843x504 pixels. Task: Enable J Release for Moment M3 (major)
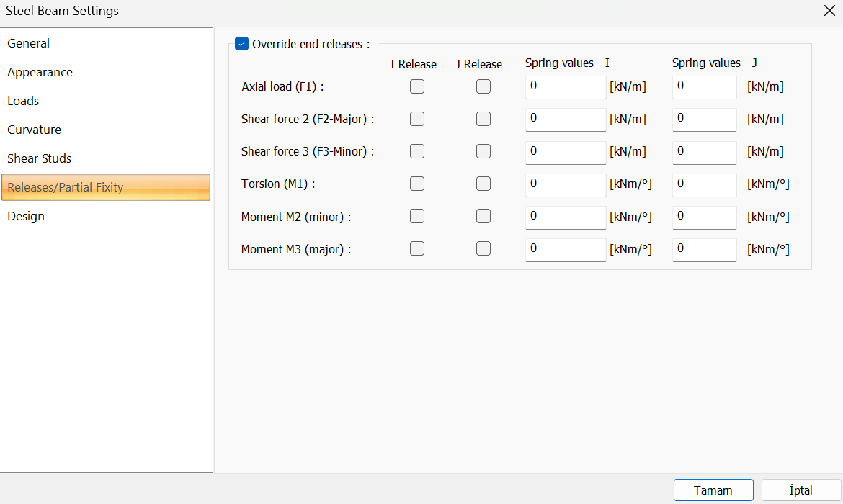pos(483,248)
